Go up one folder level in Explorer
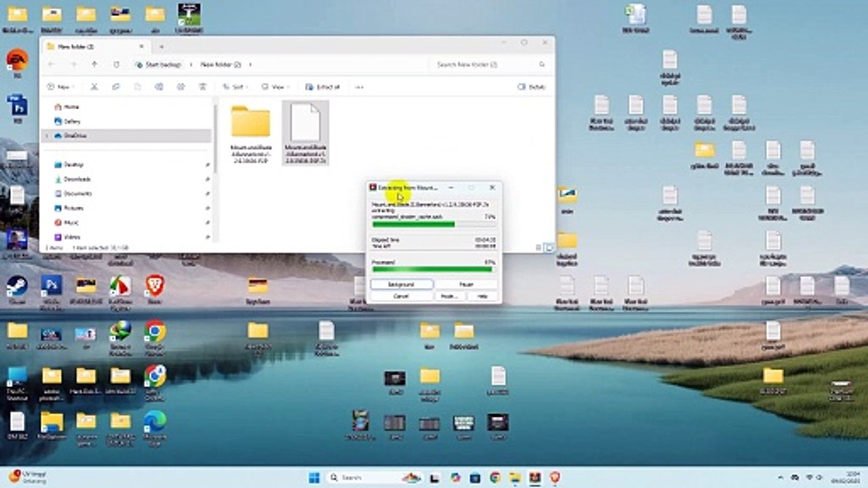 (x=94, y=64)
